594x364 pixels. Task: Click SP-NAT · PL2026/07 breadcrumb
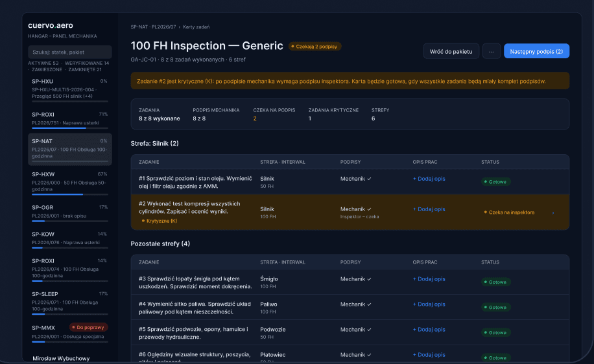153,27
